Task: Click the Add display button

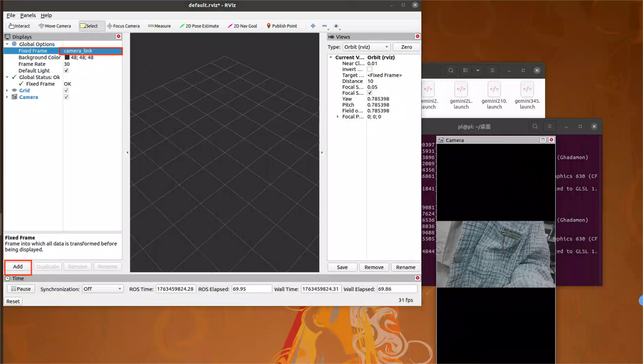Action: pyautogui.click(x=18, y=267)
